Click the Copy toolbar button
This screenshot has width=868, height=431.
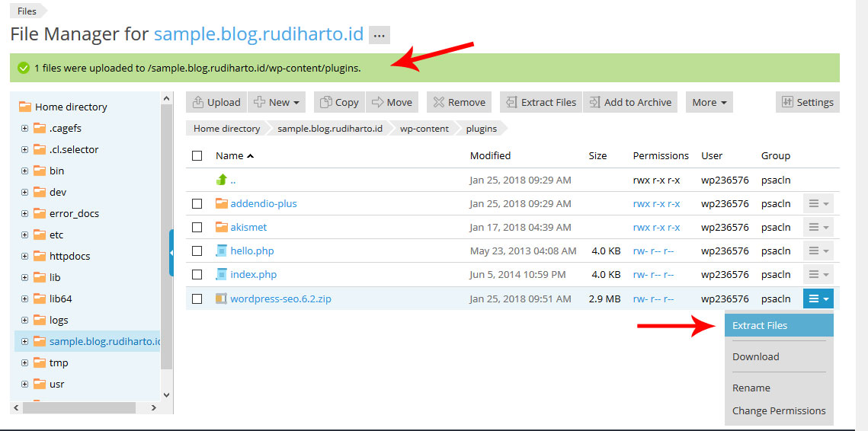(x=339, y=102)
